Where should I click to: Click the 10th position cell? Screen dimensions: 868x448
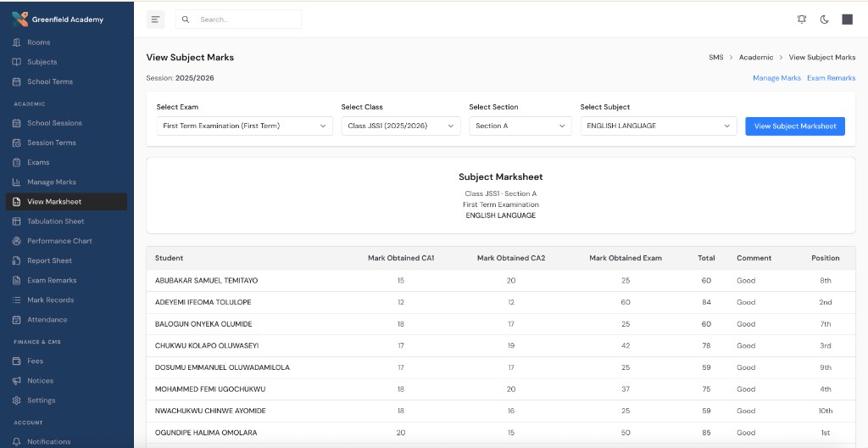pos(826,411)
